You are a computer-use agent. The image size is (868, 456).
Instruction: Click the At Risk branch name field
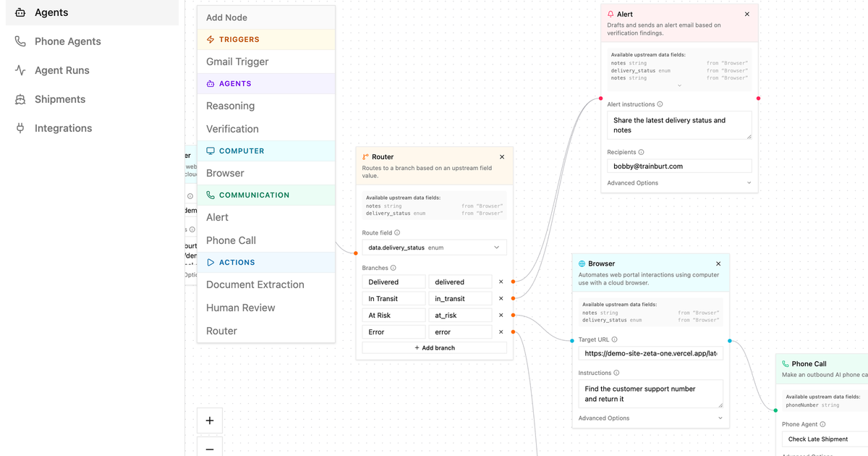393,315
